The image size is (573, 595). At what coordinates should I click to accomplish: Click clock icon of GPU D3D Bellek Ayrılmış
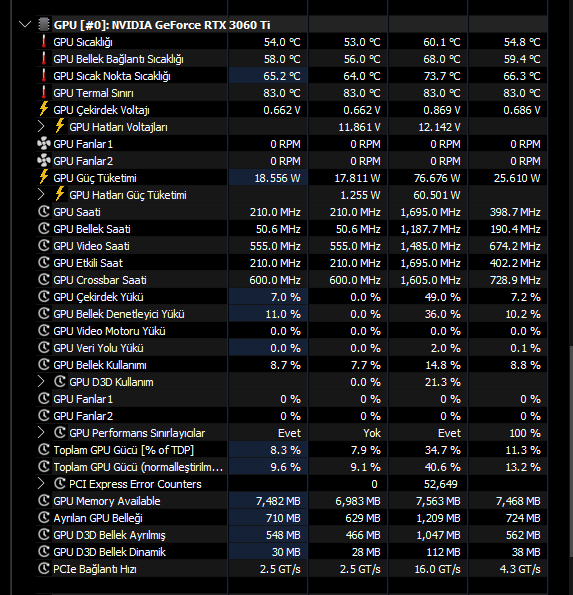(44, 534)
